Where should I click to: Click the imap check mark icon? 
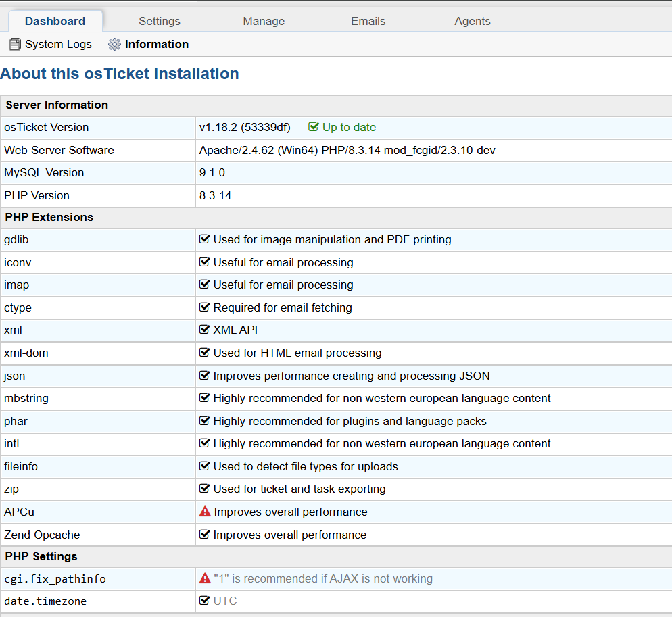coord(204,285)
